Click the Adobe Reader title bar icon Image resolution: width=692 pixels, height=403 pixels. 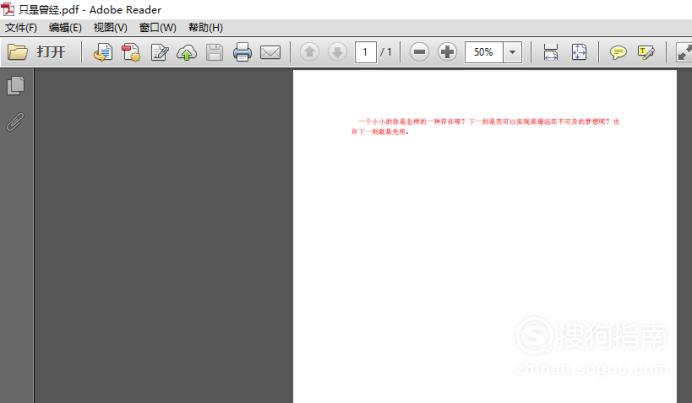8,8
